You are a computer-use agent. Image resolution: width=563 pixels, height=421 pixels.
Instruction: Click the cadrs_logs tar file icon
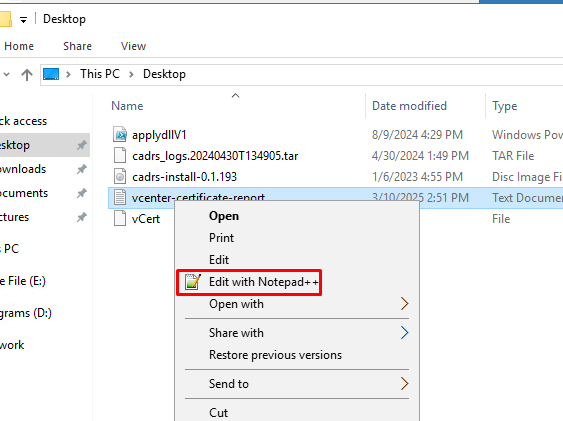(120, 155)
